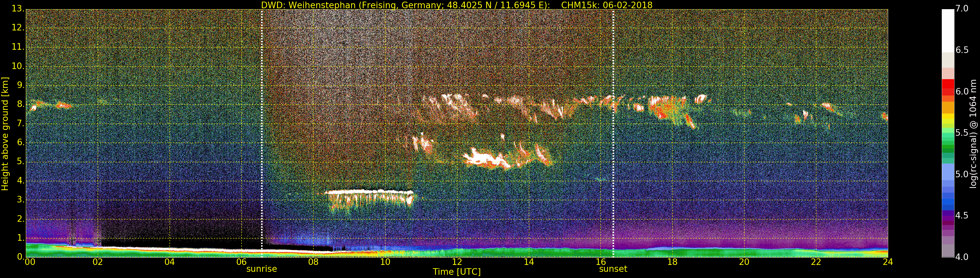Click the height tick label '8.'
The image size is (980, 278).
pyautogui.click(x=20, y=104)
